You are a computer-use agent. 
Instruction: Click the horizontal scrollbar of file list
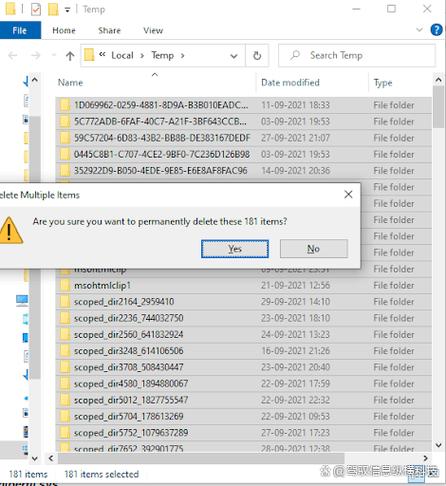click(201, 458)
